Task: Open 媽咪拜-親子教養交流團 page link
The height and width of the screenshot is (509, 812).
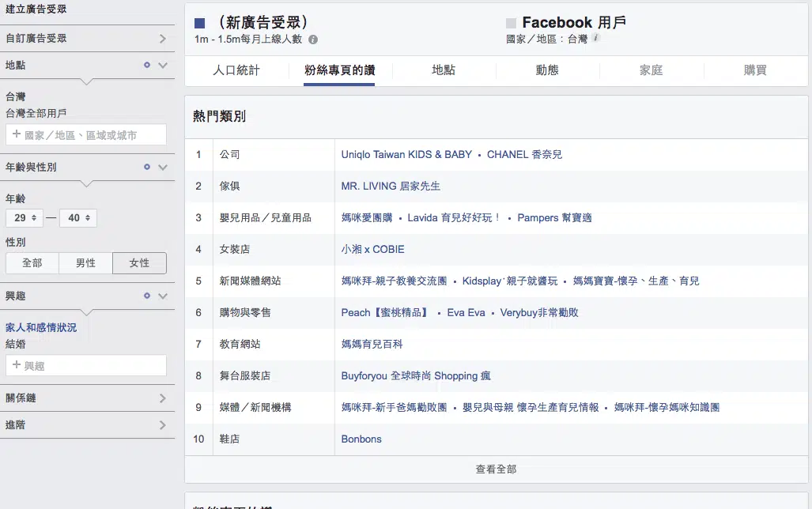Action: [x=394, y=281]
